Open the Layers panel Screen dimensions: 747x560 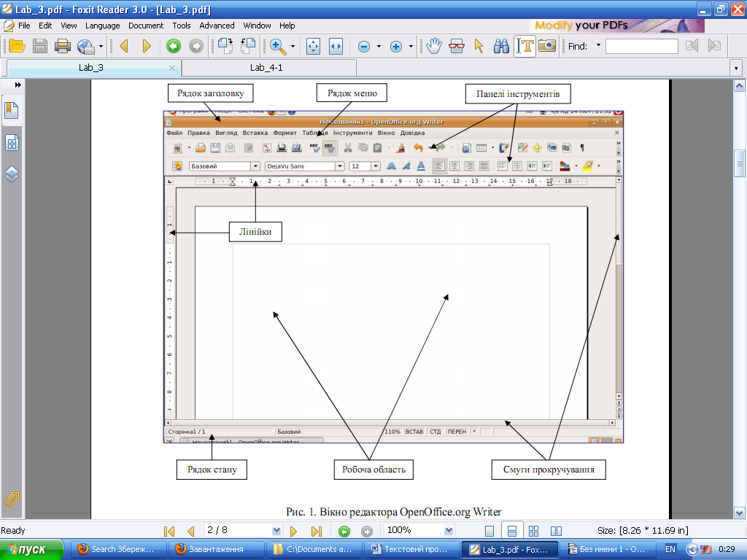coord(12,174)
